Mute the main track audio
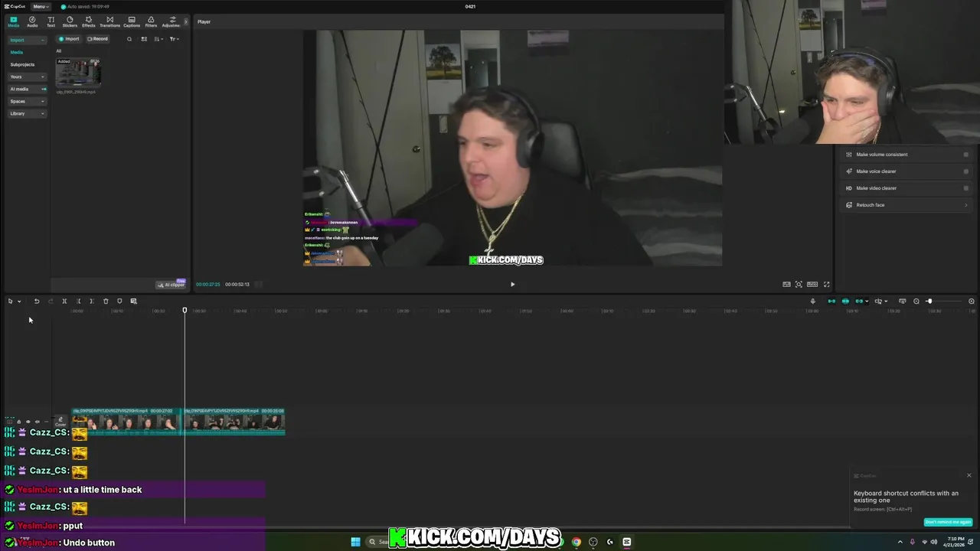The height and width of the screenshot is (551, 980). 37,422
